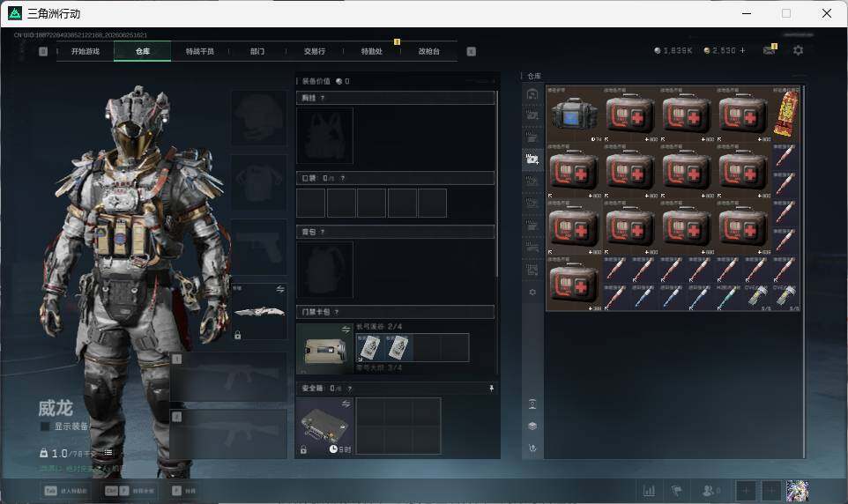Click help mark beside 安全箱
848x504 pixels.
point(349,389)
